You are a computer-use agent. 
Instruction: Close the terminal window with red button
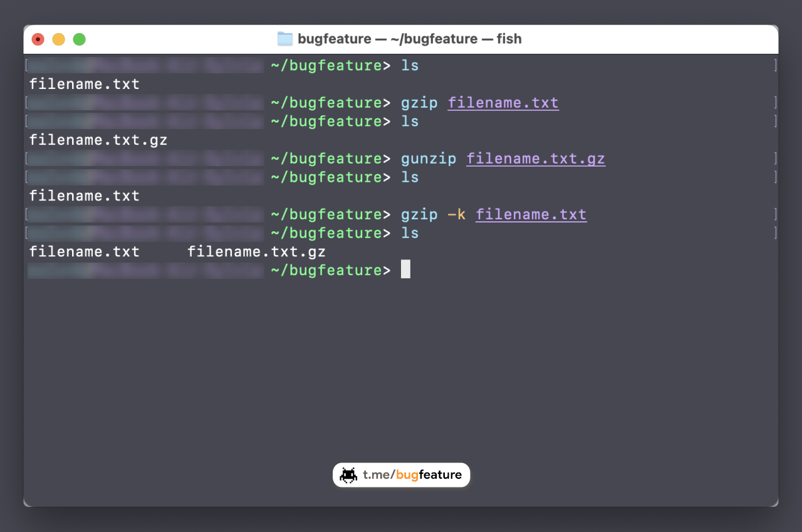coord(38,39)
